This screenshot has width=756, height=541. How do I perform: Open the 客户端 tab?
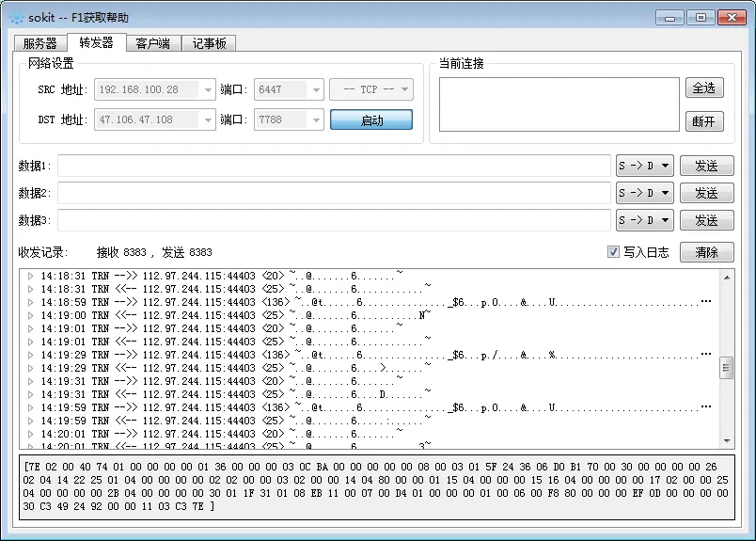(153, 43)
